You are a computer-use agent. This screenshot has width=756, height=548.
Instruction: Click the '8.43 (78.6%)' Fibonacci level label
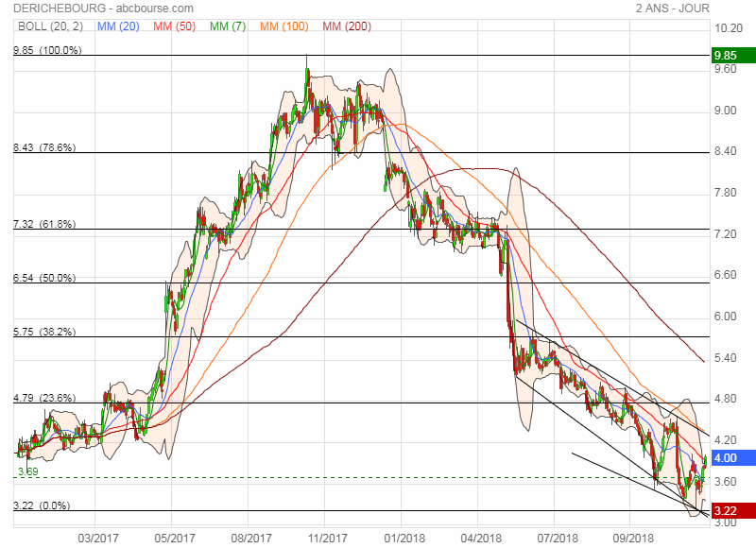[x=44, y=147]
